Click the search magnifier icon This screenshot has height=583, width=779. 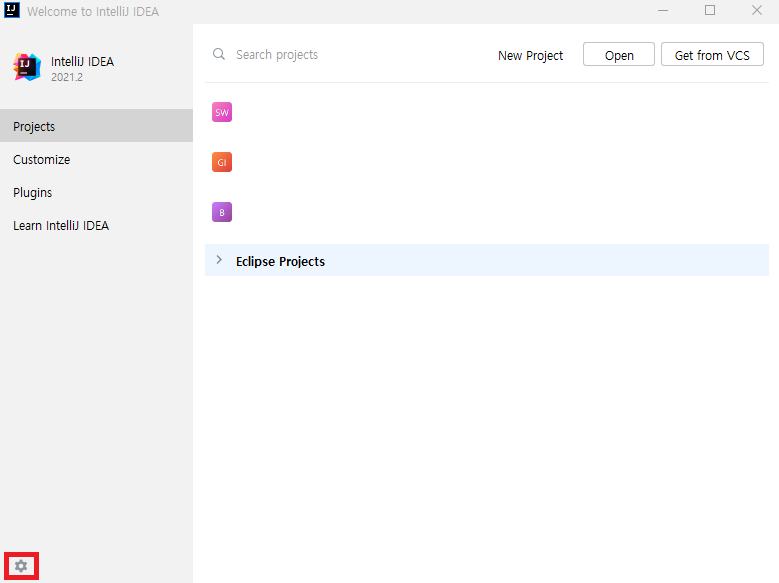click(x=219, y=54)
